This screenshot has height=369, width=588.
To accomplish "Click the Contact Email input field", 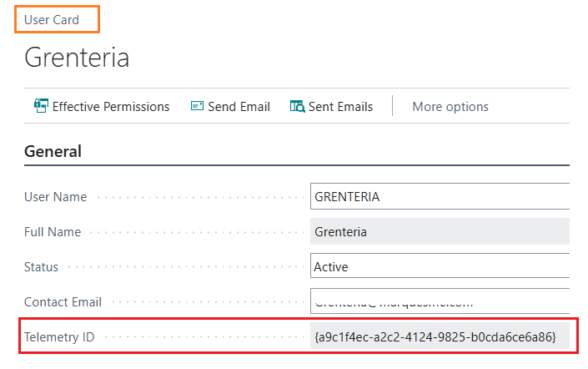I will coord(440,301).
